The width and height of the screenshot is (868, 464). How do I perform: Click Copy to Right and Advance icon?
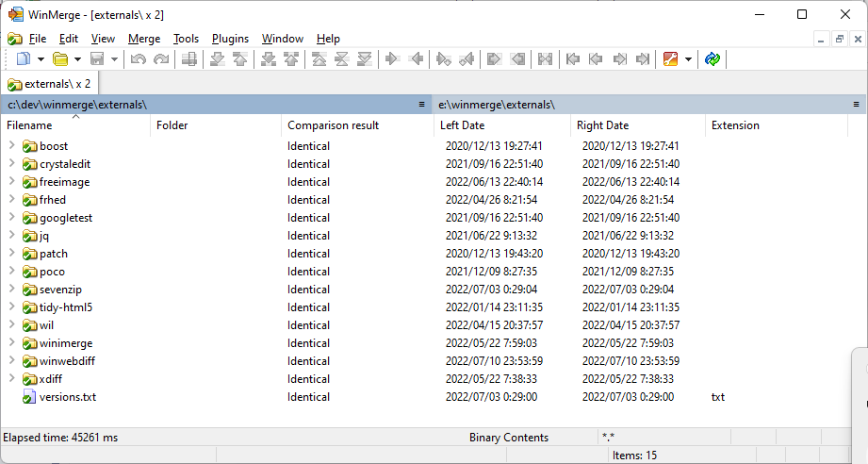point(443,58)
